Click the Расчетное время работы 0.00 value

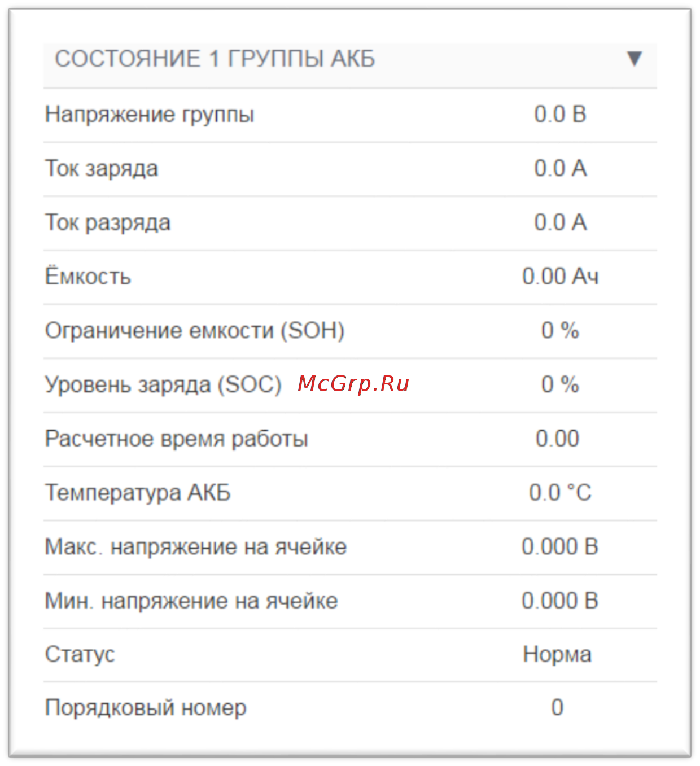pos(558,439)
